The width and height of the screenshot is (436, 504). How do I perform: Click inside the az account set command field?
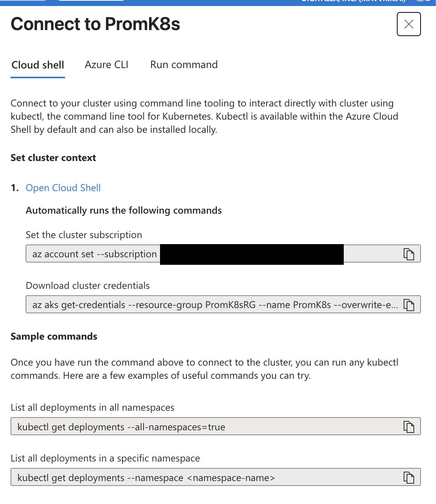point(94,254)
